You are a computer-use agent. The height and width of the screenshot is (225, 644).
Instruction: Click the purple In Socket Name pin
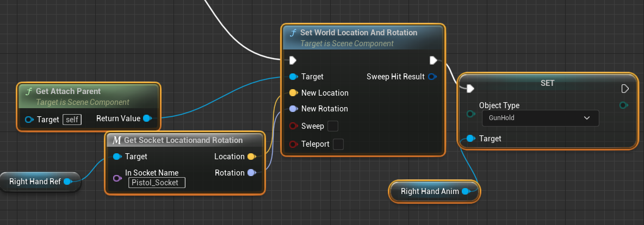tap(117, 178)
